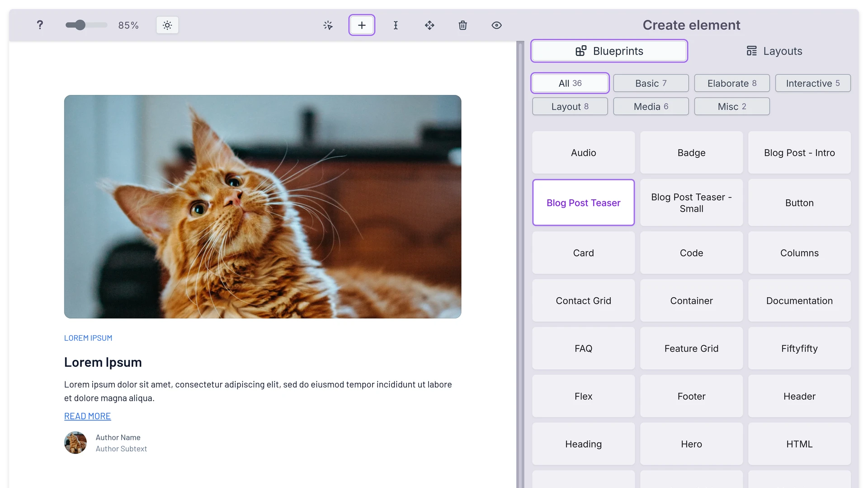This screenshot has width=868, height=488.
Task: Choose the Heading blueprint
Action: (x=584, y=444)
